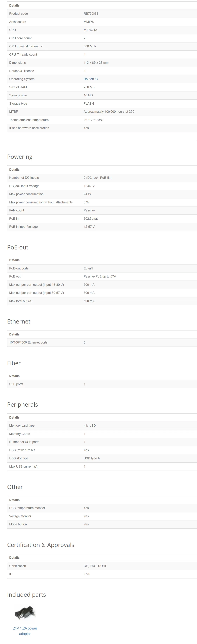Click the Memory card type microSD value
Image resolution: width=197 pixels, height=644 pixels.
pyautogui.click(x=90, y=426)
